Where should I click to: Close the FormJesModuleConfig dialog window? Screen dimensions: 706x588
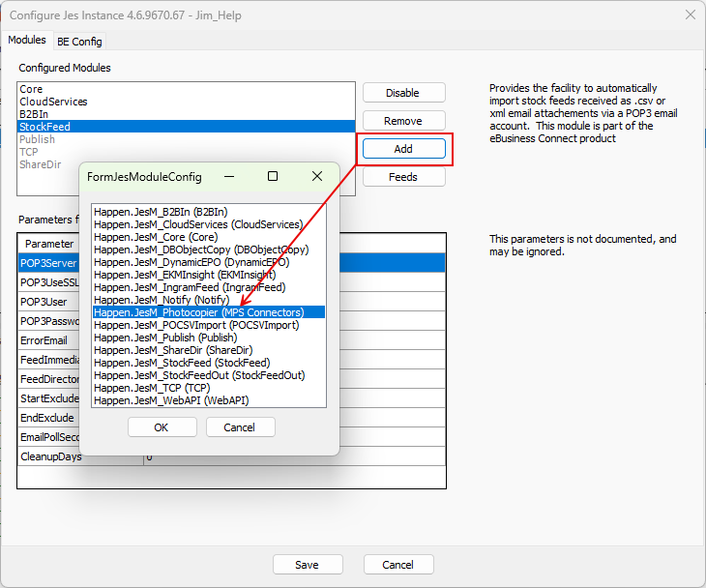click(317, 176)
